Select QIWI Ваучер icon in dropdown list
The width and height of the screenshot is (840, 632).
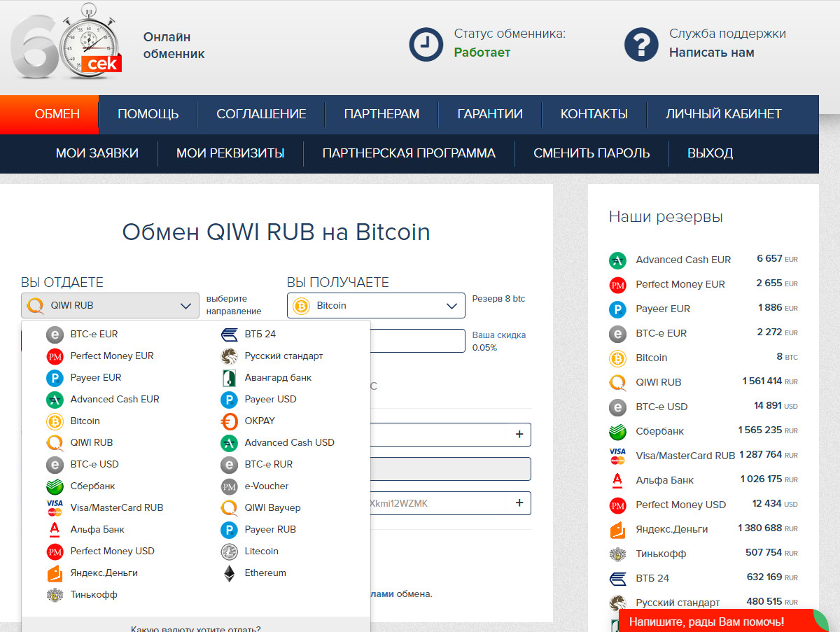click(x=230, y=508)
